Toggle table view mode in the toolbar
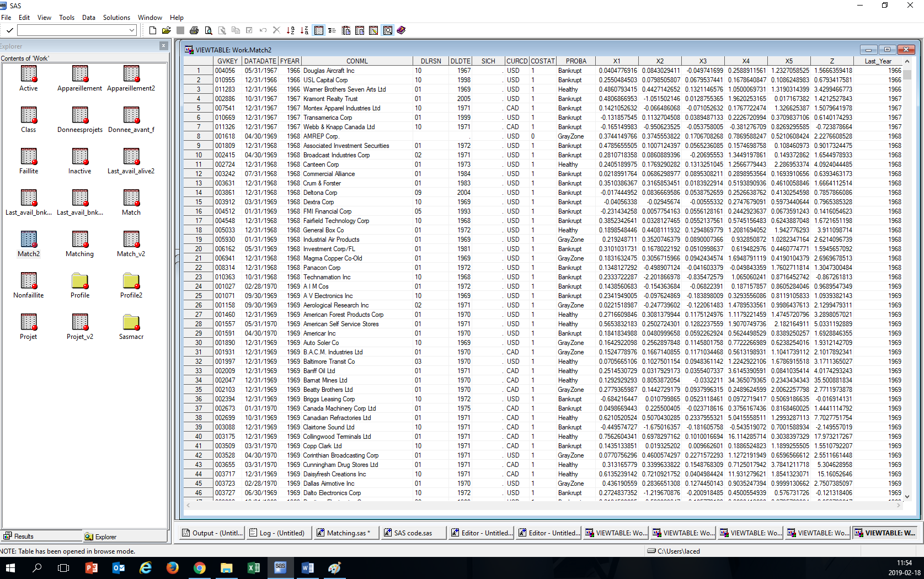 click(x=319, y=30)
